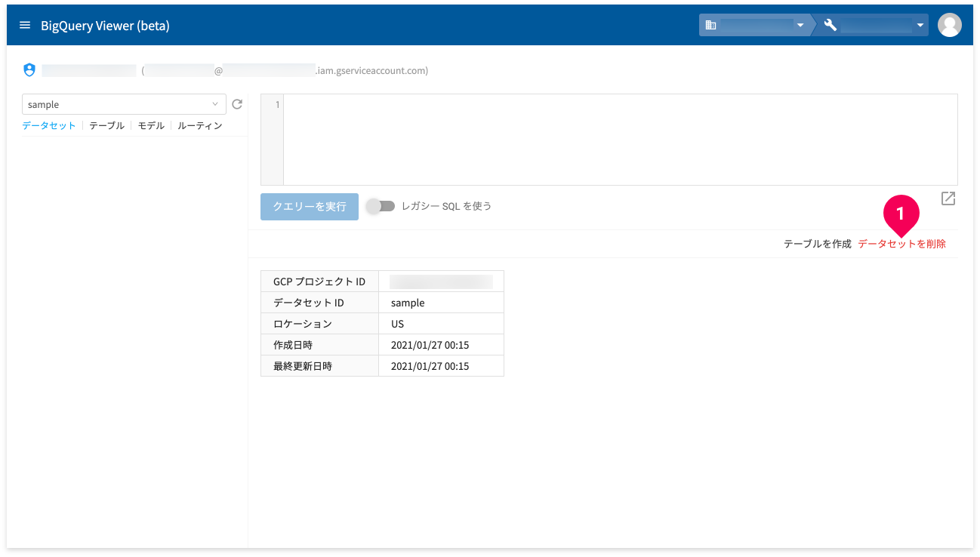Expand the organization selector dropdown arrow
This screenshot has height=557, width=980.
click(800, 26)
